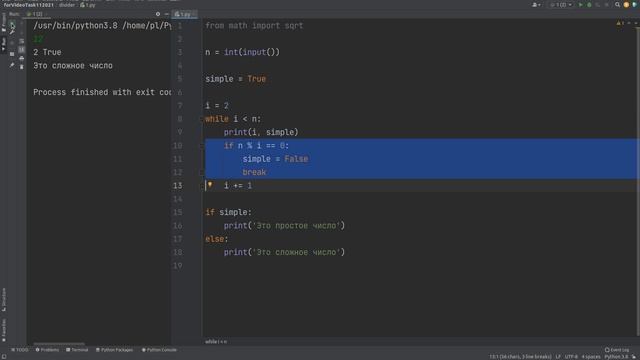This screenshot has height=360, width=640.
Task: Open the IDE updates orange icon
Action: 626,4
